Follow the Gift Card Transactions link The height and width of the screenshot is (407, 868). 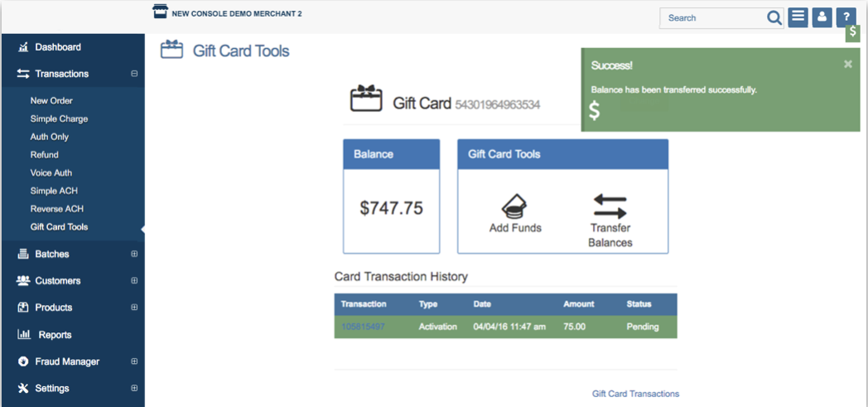635,394
